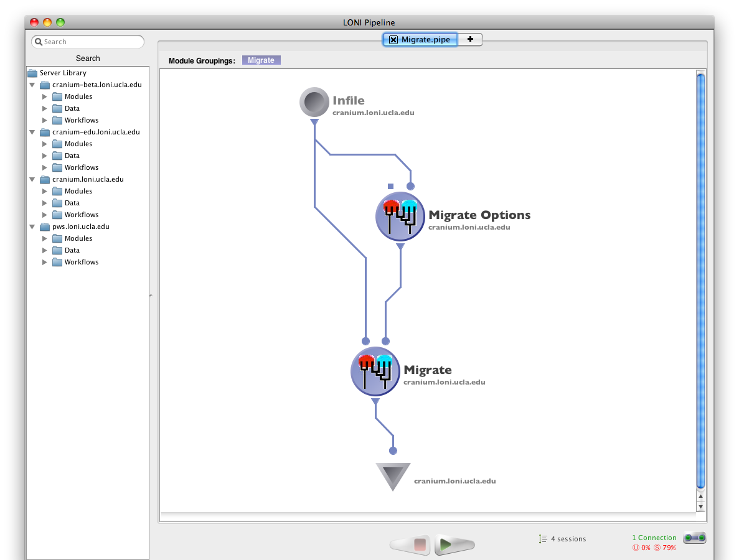
Task: Click the output sink triangle icon
Action: [393, 477]
